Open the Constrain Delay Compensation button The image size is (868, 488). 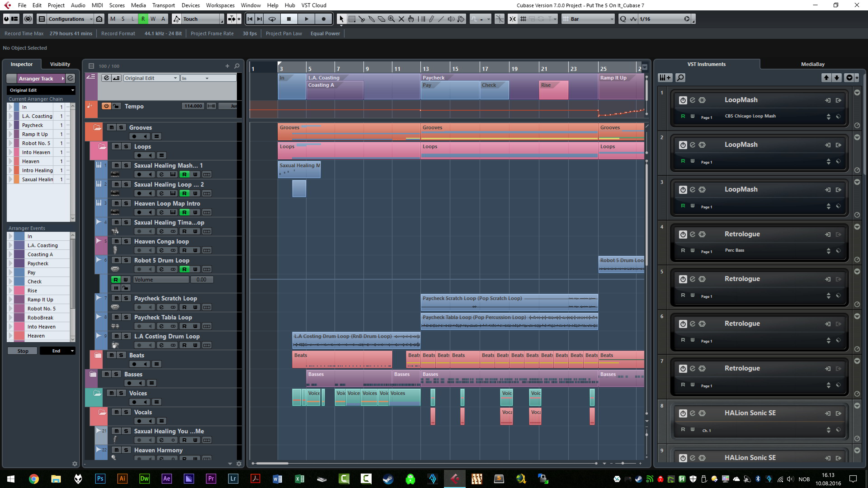point(28,19)
